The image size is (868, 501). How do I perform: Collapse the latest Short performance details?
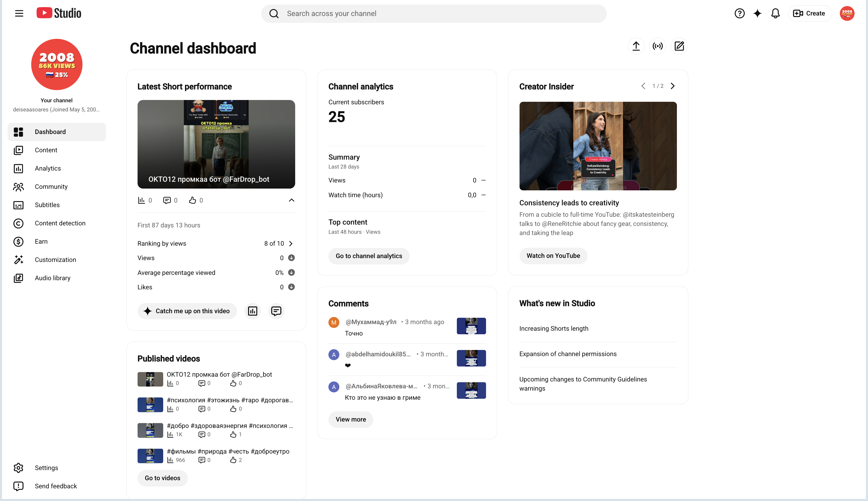pyautogui.click(x=291, y=200)
